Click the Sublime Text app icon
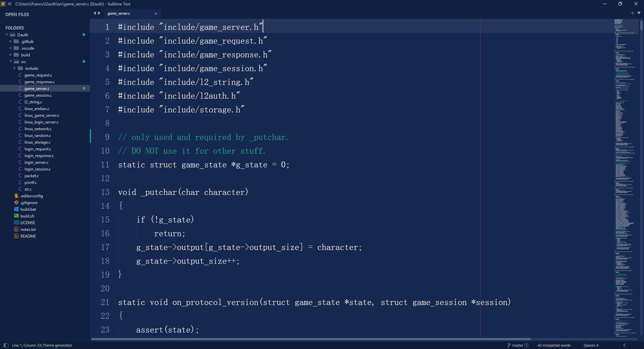Image resolution: width=644 pixels, height=349 pixels. click(x=3, y=4)
